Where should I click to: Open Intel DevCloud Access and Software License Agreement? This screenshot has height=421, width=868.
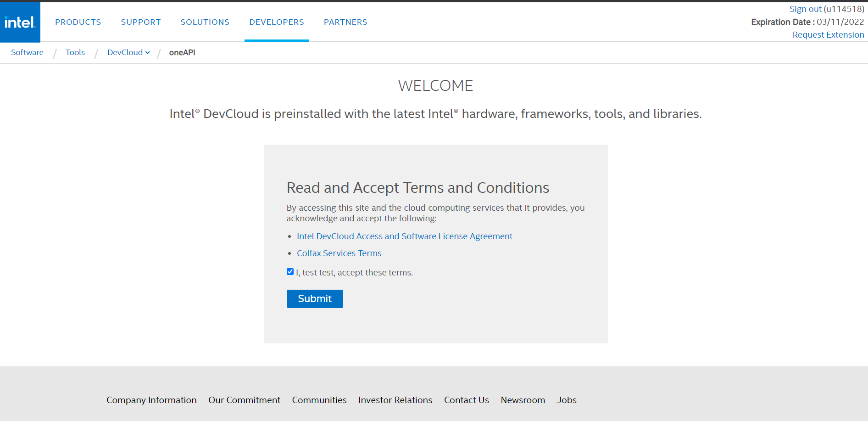tap(404, 236)
